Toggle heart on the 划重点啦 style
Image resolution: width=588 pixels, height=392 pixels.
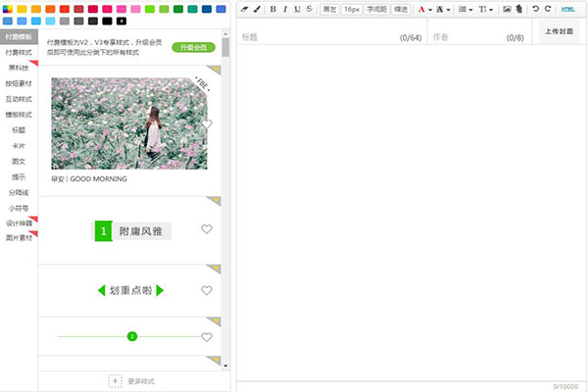[207, 290]
